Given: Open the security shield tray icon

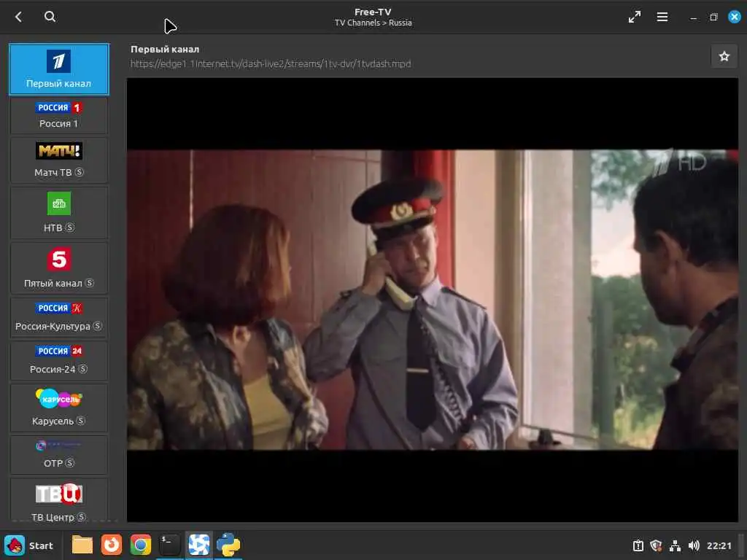Looking at the screenshot, I should tap(656, 545).
